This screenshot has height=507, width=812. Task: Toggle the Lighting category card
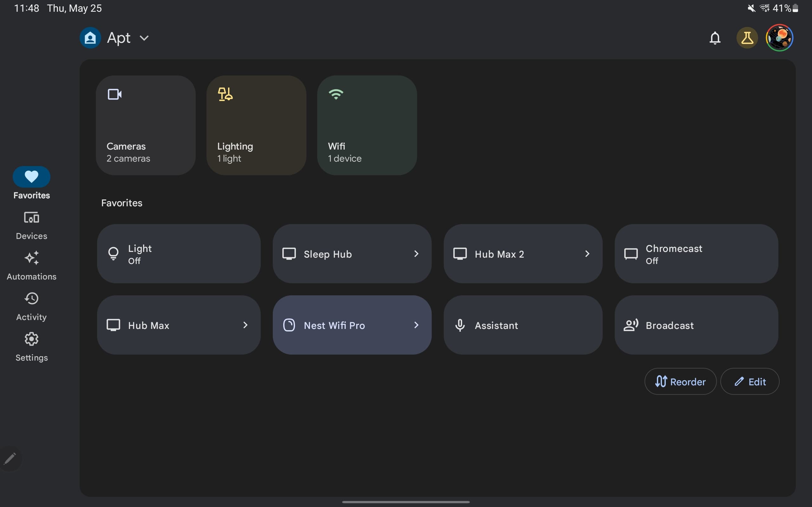(256, 125)
